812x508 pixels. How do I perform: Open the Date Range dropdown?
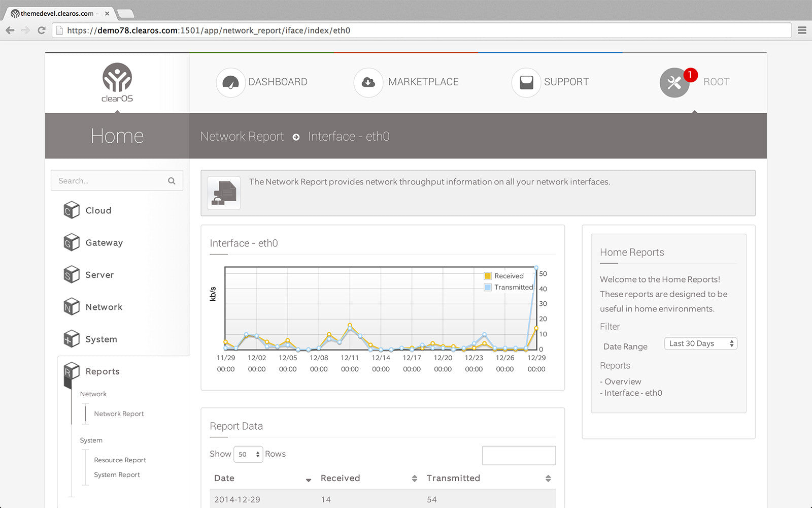(700, 344)
